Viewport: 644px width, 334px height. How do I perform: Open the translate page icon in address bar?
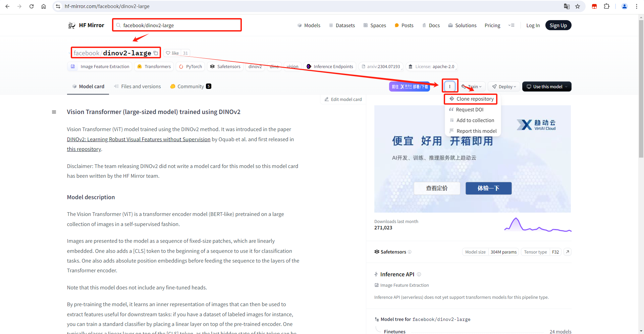[567, 6]
